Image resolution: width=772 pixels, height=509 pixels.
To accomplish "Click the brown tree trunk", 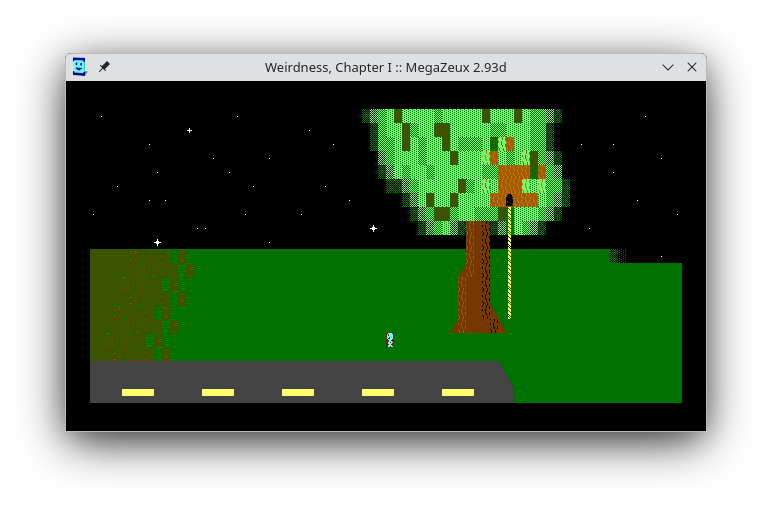I will tap(477, 278).
